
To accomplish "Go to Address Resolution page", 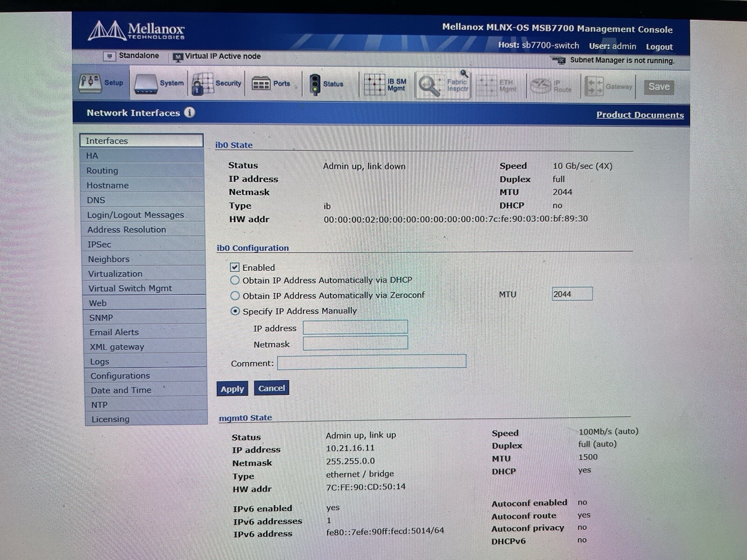I will click(144, 230).
